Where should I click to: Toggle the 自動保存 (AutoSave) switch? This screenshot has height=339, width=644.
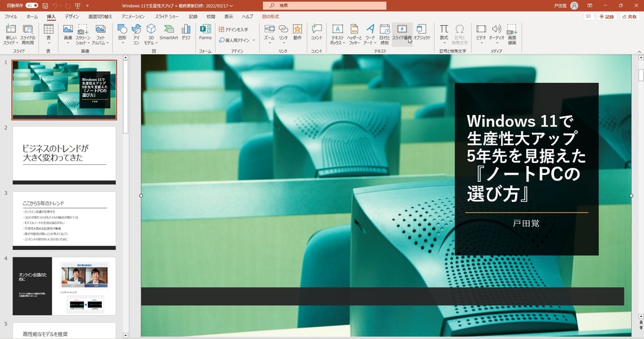coord(31,6)
